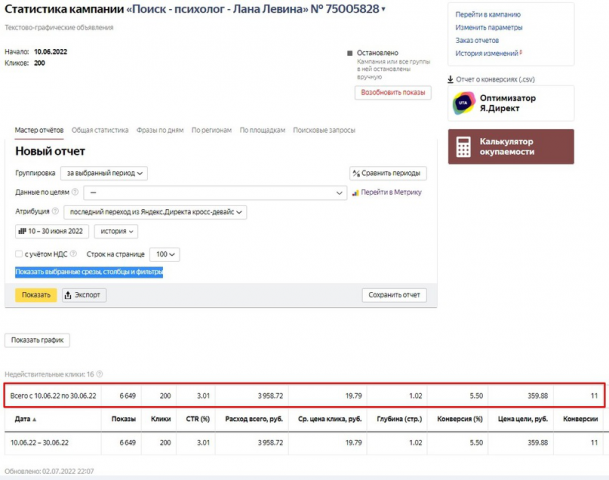
Task: Click the Перейти в Метрику link
Action: 391,192
